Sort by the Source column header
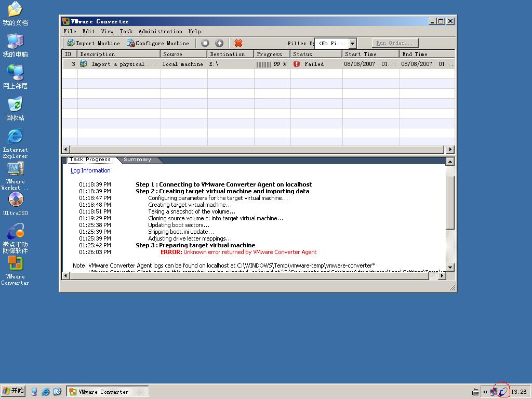Image resolution: width=532 pixels, height=399 pixels. click(x=183, y=54)
